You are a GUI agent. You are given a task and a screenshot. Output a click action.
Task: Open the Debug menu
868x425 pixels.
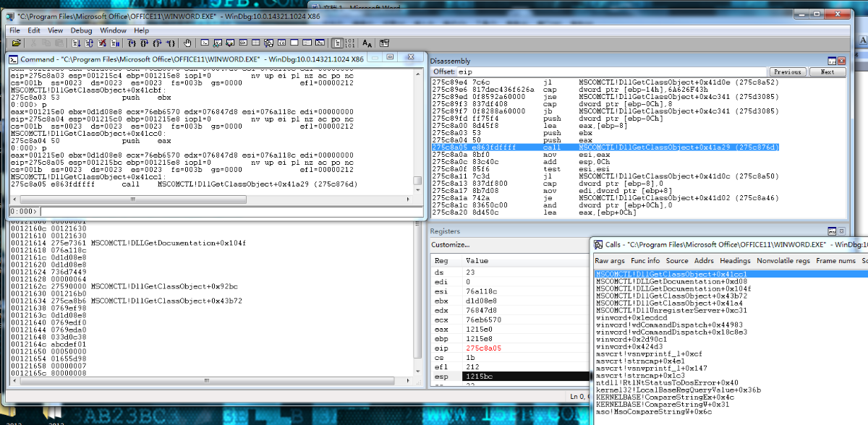(81, 30)
